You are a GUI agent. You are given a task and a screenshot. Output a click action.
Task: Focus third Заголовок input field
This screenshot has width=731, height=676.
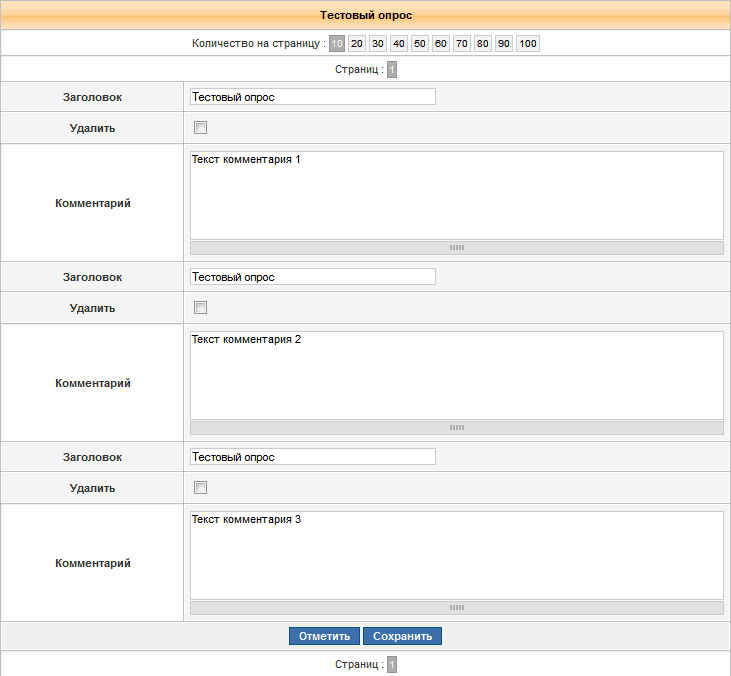tap(312, 457)
